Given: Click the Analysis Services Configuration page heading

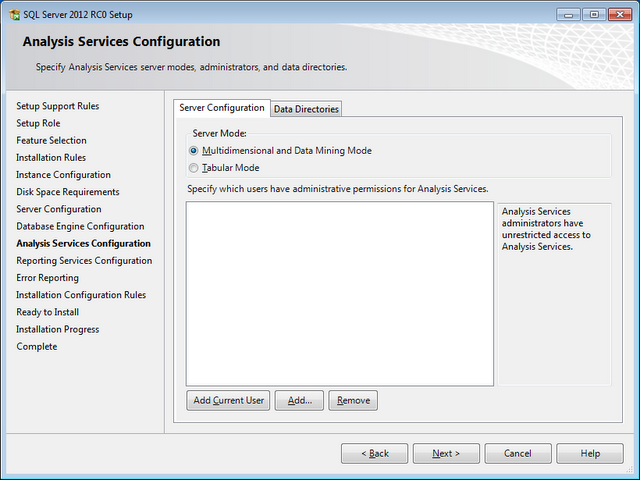Looking at the screenshot, I should 121,42.
